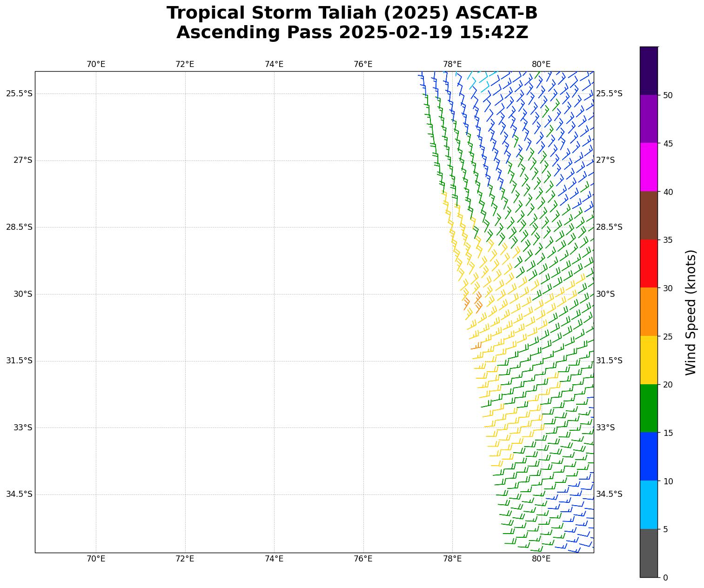Click the 'Tropical Storm Taliah (2025) ASCAT-B' title

352,13
